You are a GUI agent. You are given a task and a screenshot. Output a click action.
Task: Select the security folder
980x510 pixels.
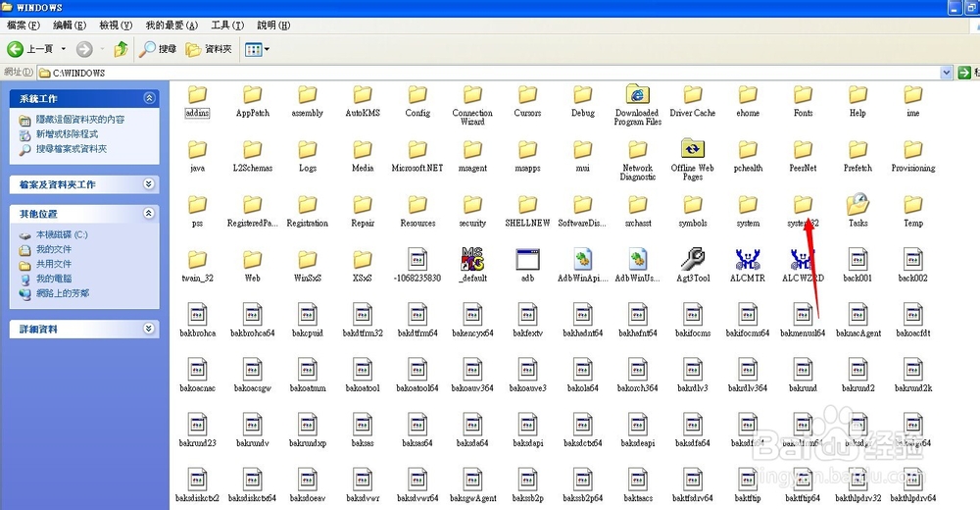coord(472,211)
